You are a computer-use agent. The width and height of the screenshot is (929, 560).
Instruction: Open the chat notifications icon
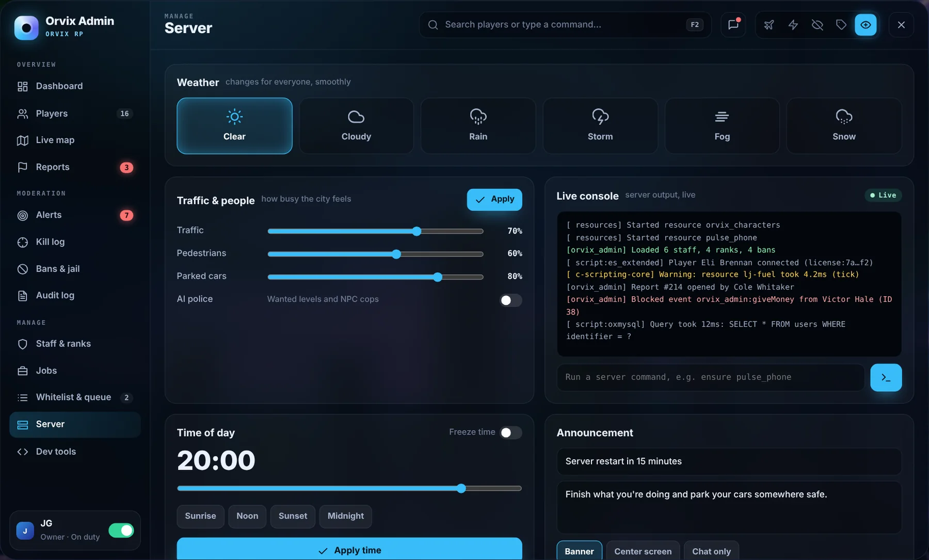pos(733,25)
